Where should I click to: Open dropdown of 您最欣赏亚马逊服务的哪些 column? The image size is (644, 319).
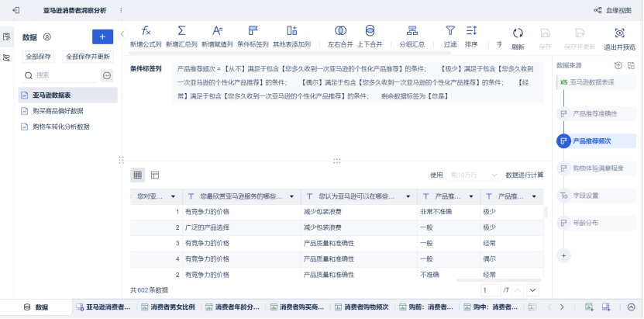coord(291,196)
